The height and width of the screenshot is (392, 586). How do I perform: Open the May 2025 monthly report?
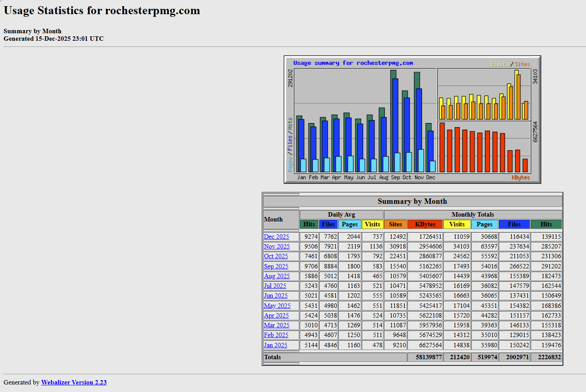[277, 306]
